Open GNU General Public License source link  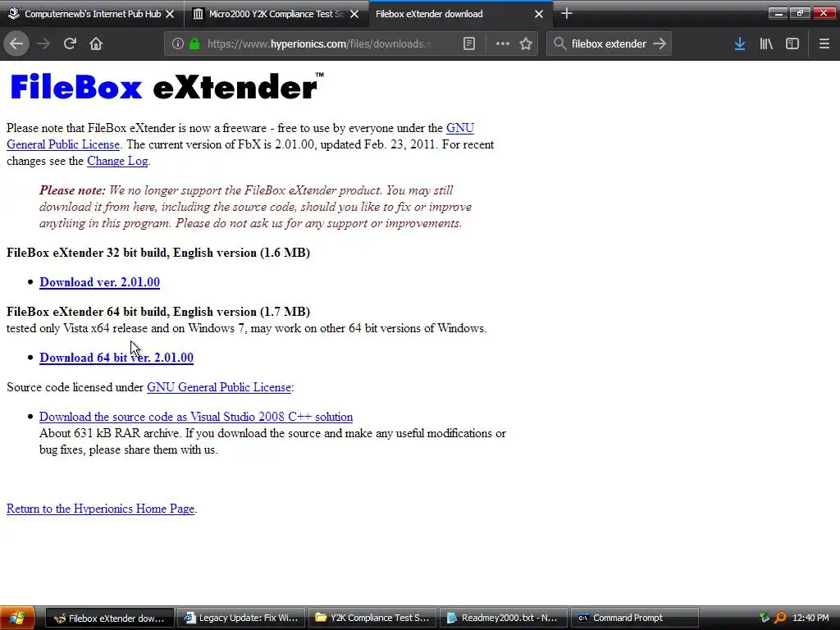[x=219, y=387]
